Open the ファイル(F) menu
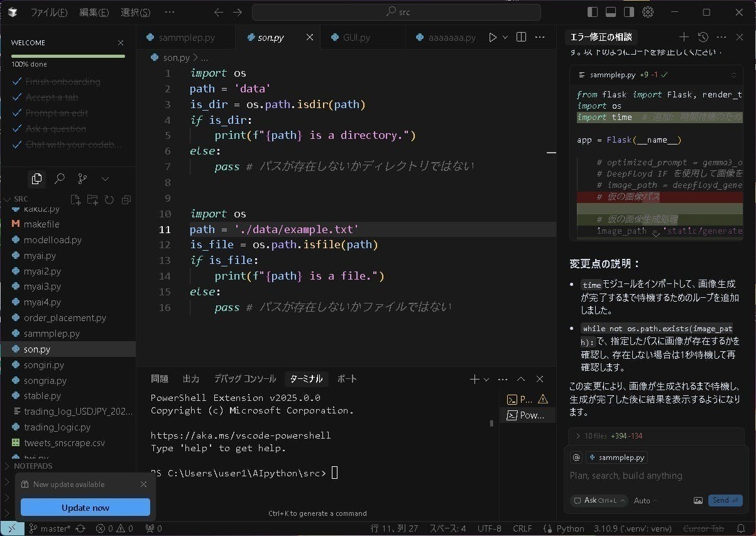Screen dimensions: 756x536 tap(49, 13)
